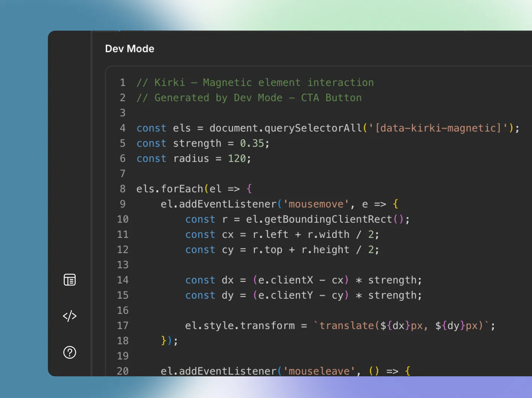The image size is (532, 398).
Task: Select comment 'Generated by Dev Mode – CTA Button'
Action: coord(249,98)
